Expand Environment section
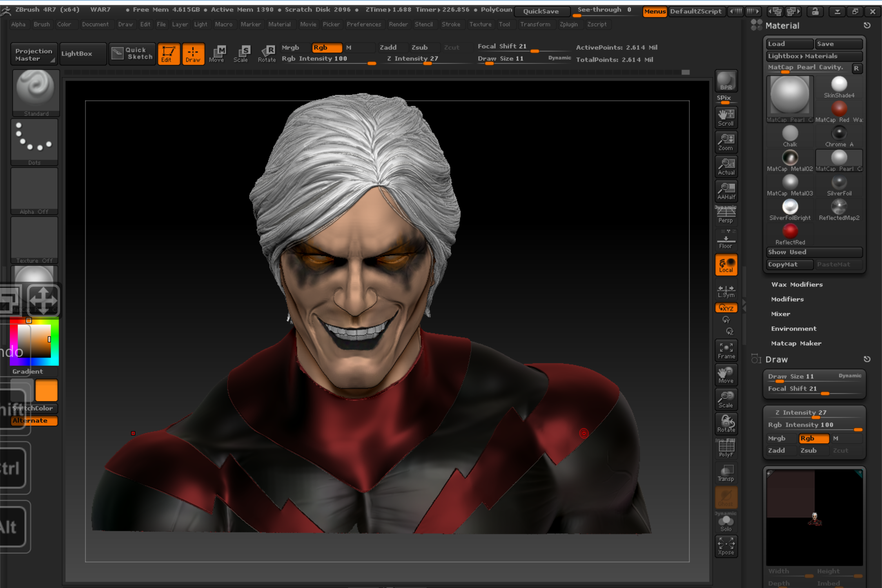 (793, 329)
